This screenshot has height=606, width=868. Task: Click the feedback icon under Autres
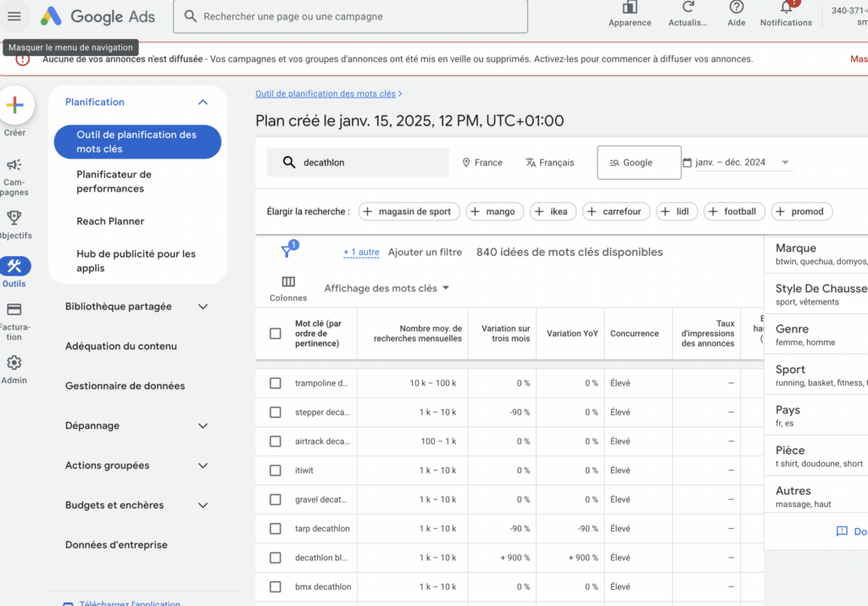[x=842, y=531]
